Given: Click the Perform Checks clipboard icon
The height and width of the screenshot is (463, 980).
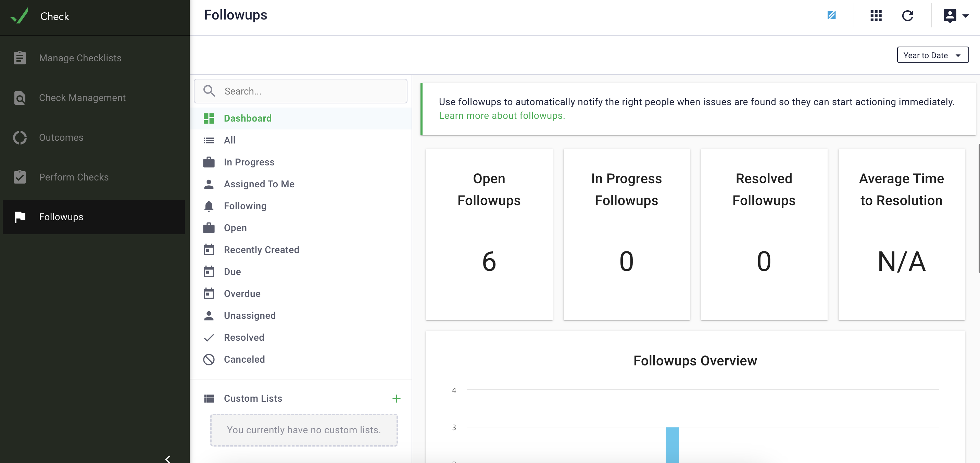Looking at the screenshot, I should click(20, 177).
